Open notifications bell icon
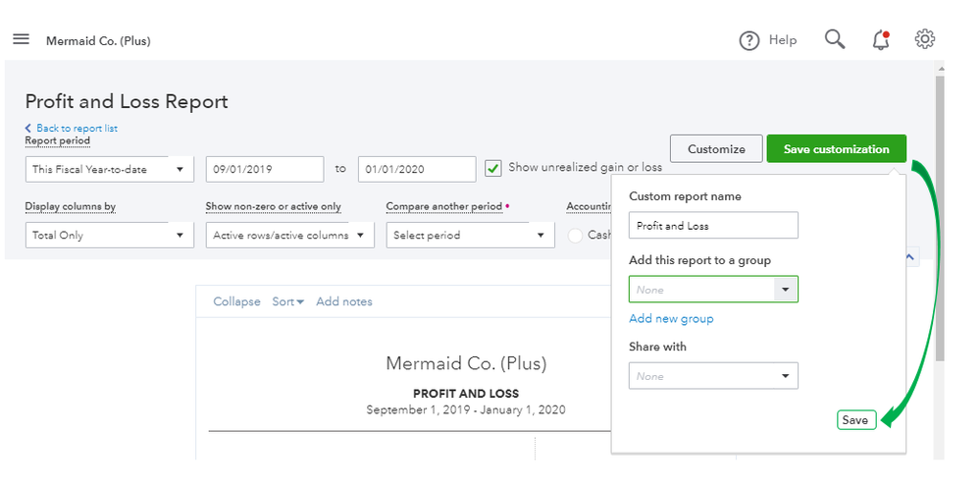Screen dimensions: 980x487 [x=880, y=39]
